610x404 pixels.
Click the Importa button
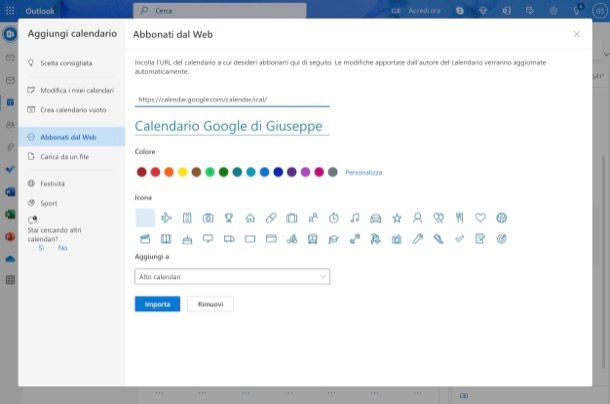point(158,304)
